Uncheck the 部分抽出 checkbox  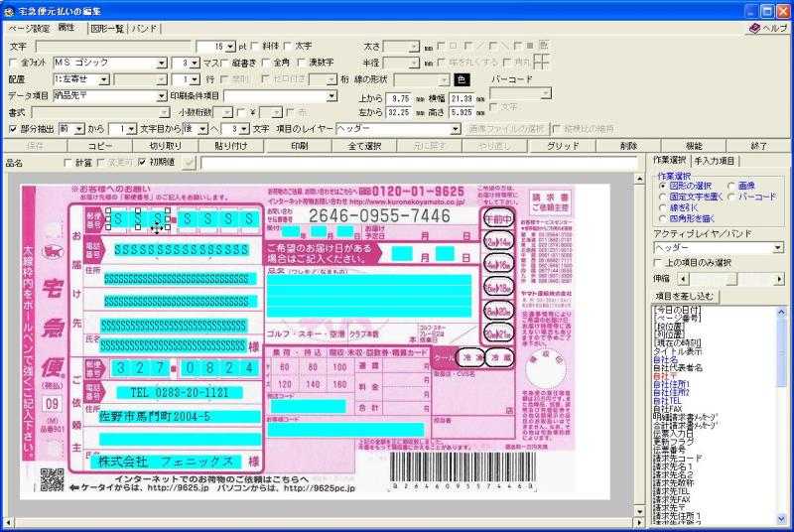(13, 129)
